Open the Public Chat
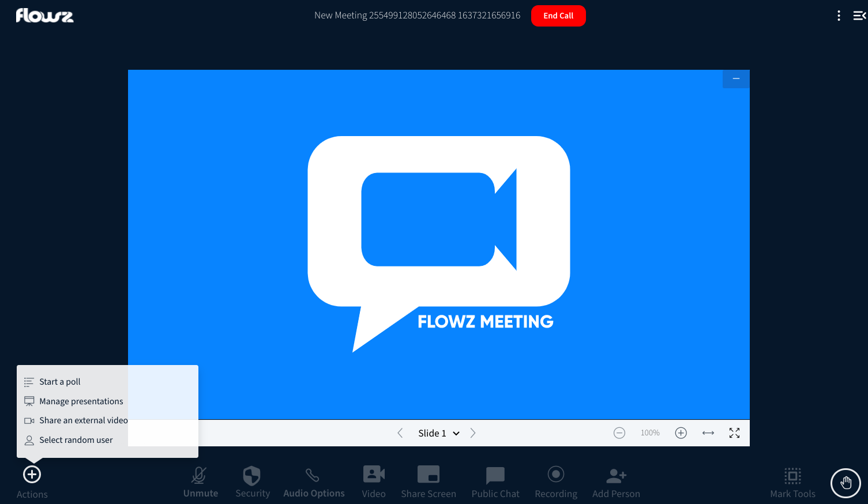This screenshot has height=504, width=868. pos(495,475)
